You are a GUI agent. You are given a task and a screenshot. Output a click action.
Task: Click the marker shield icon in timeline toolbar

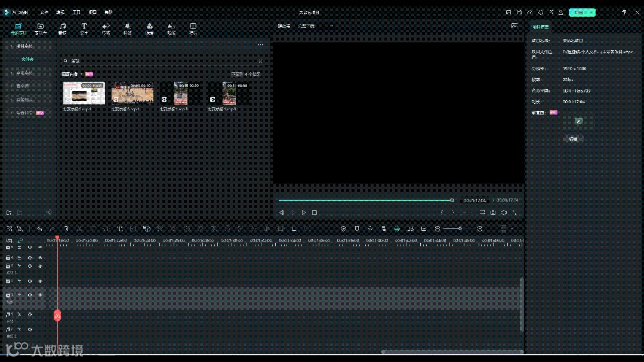coord(357,228)
